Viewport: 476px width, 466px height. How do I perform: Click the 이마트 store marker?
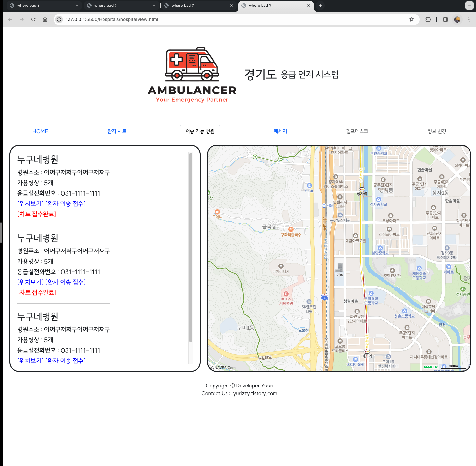pos(449,267)
